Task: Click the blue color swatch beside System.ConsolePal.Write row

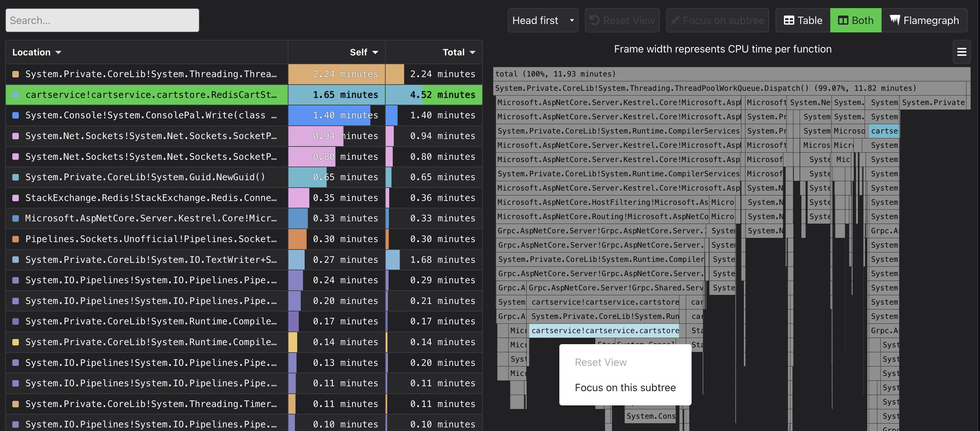Action: 15,115
